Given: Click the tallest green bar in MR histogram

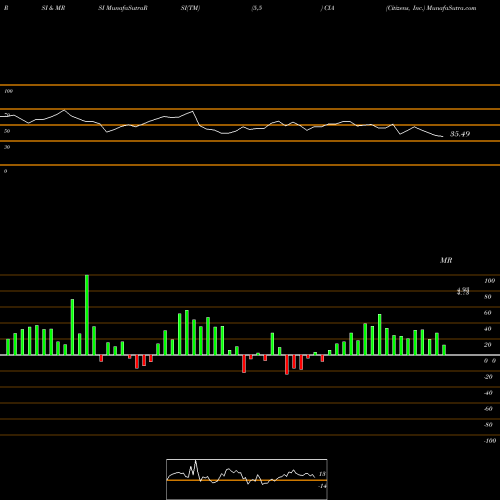Looking at the screenshot, I should (x=87, y=315).
